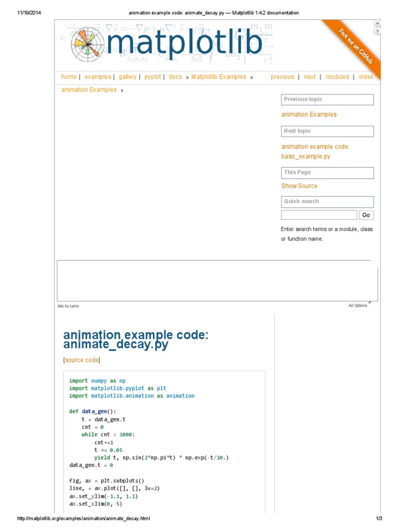The image size is (399, 532).
Task: Open the examples navigation link
Action: (98, 77)
